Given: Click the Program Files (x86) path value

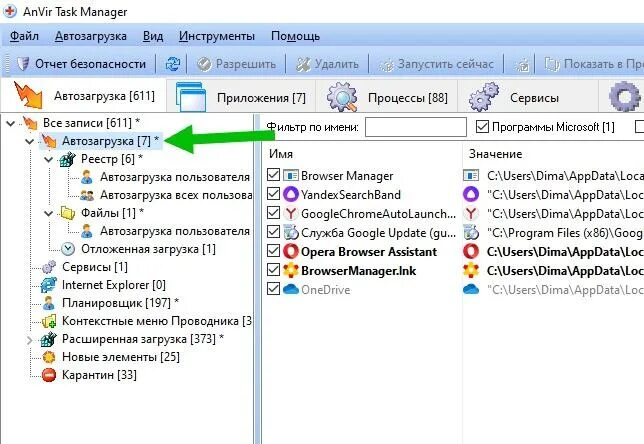Looking at the screenshot, I should pyautogui.click(x=565, y=233).
